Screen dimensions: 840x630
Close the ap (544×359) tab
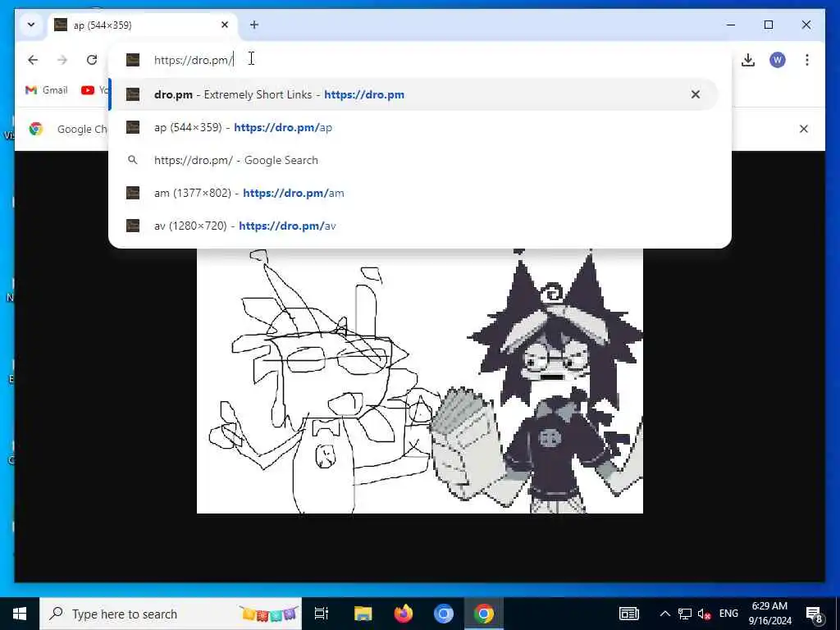[x=225, y=25]
